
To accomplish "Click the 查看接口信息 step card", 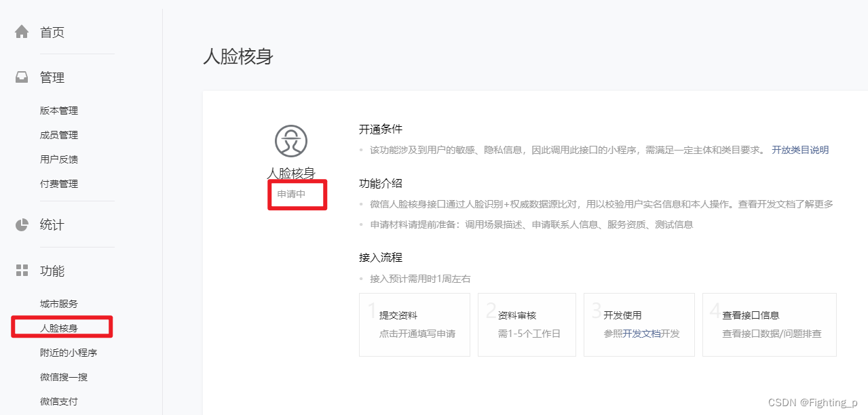I will [769, 324].
